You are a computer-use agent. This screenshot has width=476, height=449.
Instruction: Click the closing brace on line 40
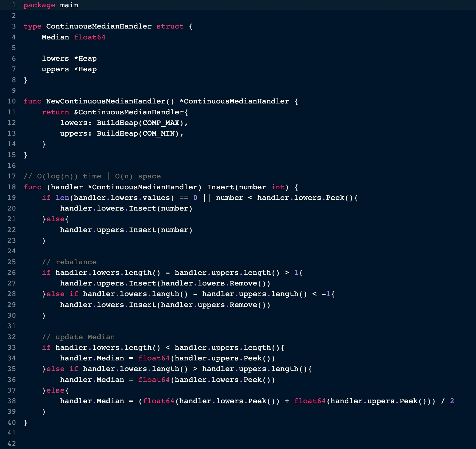click(26, 422)
